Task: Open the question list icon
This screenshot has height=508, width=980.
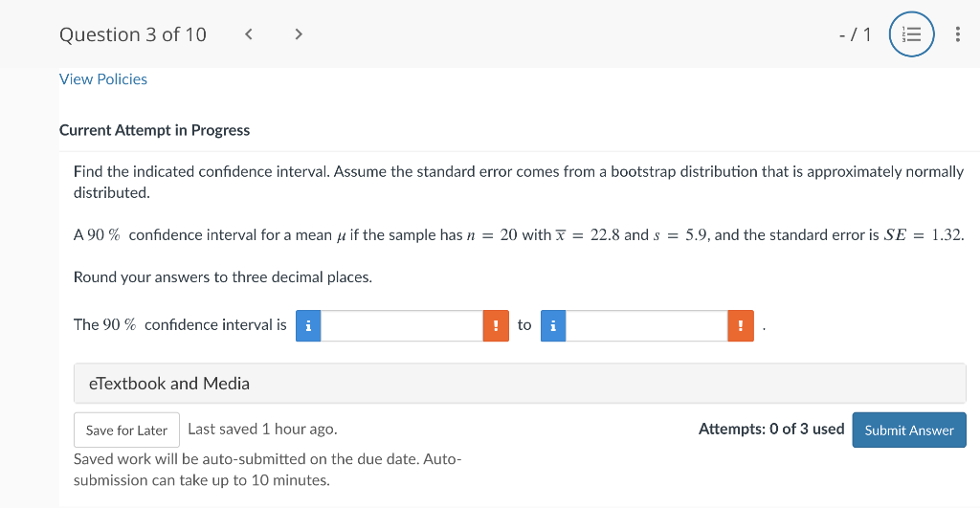Action: tap(911, 35)
